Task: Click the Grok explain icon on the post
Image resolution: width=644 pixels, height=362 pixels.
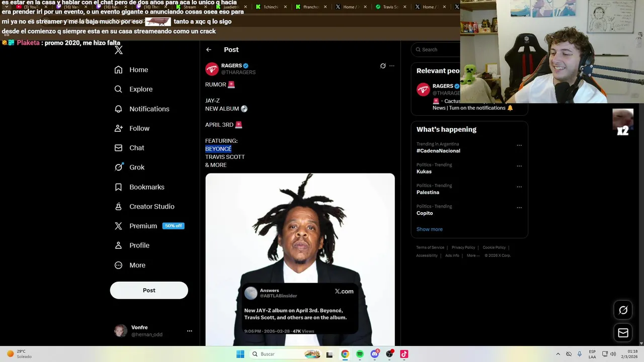Action: tap(383, 66)
